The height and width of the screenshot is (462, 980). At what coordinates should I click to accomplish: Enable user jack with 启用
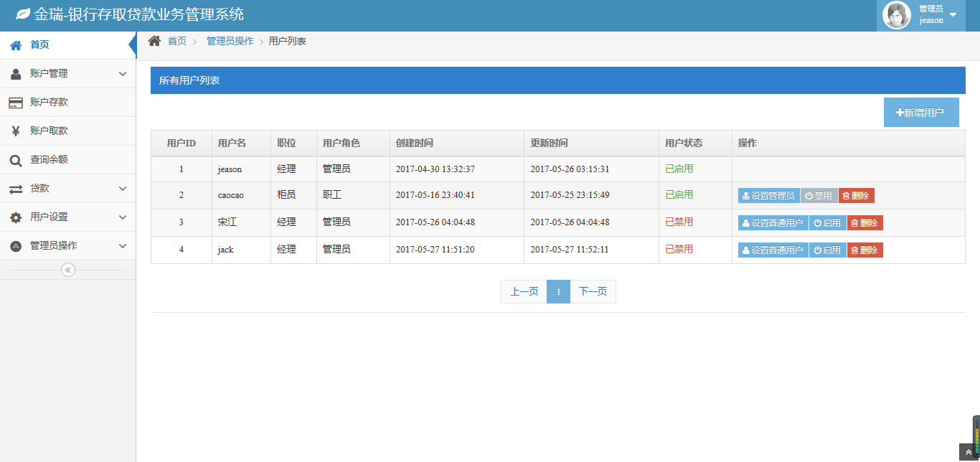tap(828, 250)
